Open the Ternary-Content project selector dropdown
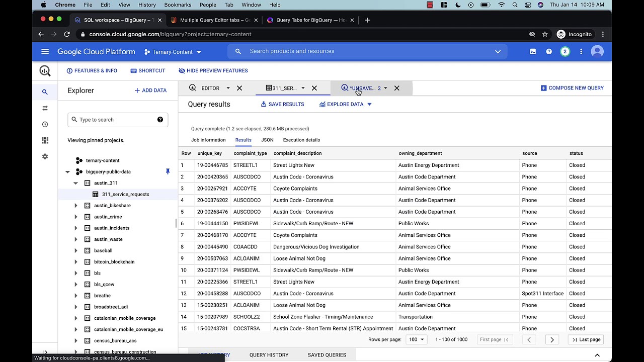The image size is (644, 362). pos(173,52)
